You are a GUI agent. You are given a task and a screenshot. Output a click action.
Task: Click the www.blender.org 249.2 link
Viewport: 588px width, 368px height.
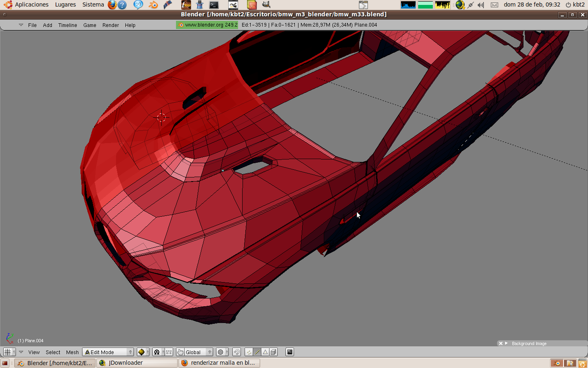click(207, 25)
